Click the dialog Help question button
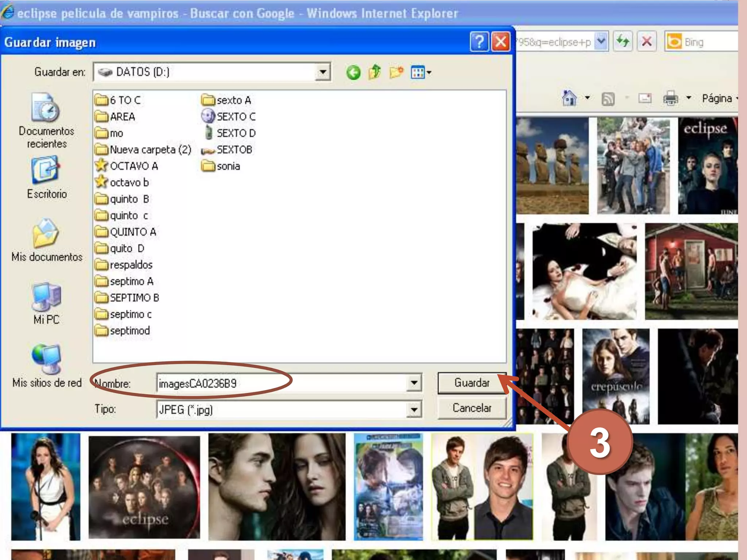 click(479, 42)
